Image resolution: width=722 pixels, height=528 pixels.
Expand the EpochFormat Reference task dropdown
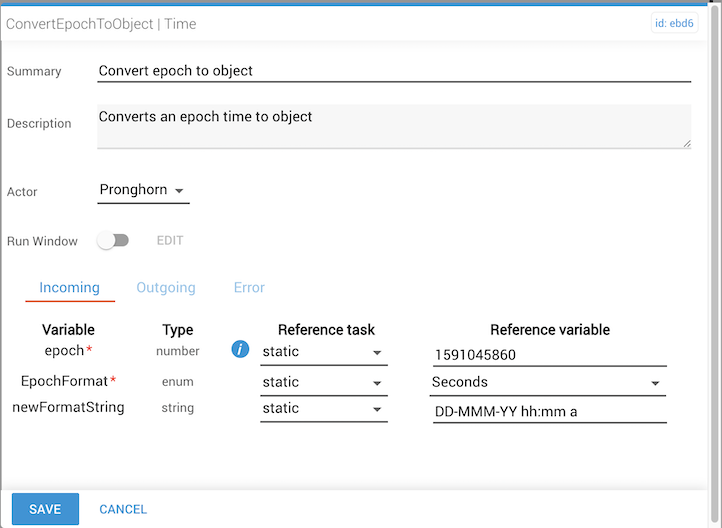322,382
